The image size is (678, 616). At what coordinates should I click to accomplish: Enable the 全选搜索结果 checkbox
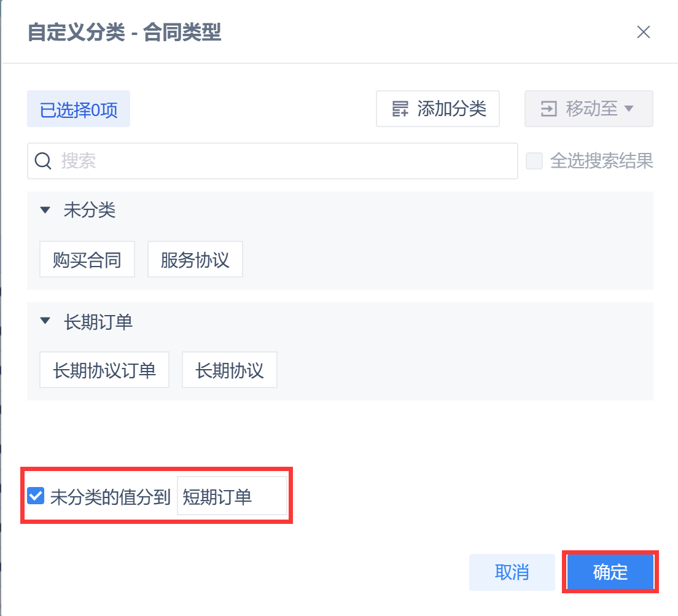pos(534,162)
